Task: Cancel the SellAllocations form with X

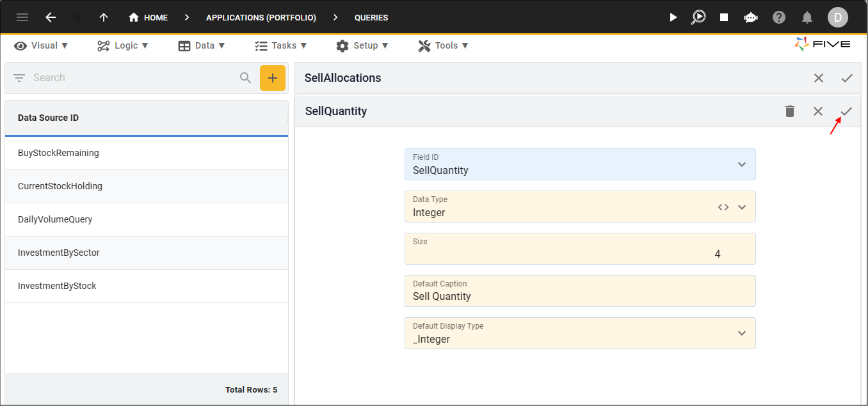Action: pyautogui.click(x=819, y=78)
